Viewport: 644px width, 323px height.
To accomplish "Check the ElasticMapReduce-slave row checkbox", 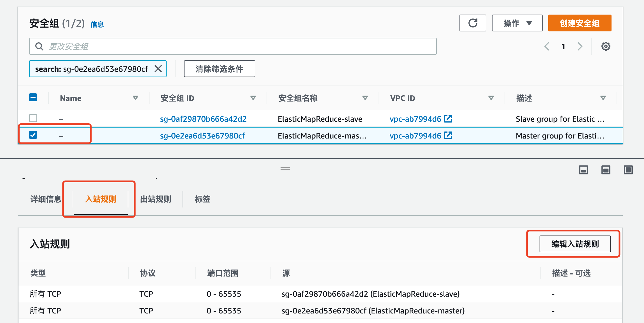I will click(x=33, y=118).
